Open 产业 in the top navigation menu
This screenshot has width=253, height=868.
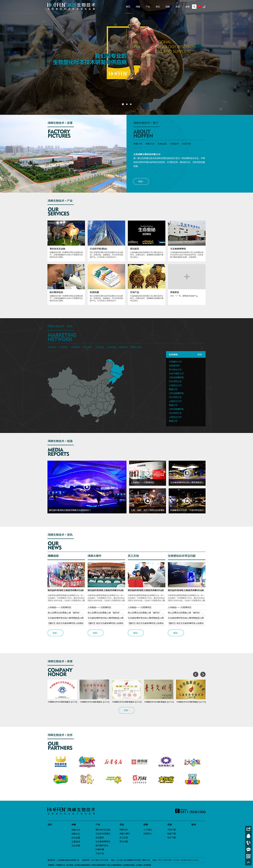tap(148, 7)
